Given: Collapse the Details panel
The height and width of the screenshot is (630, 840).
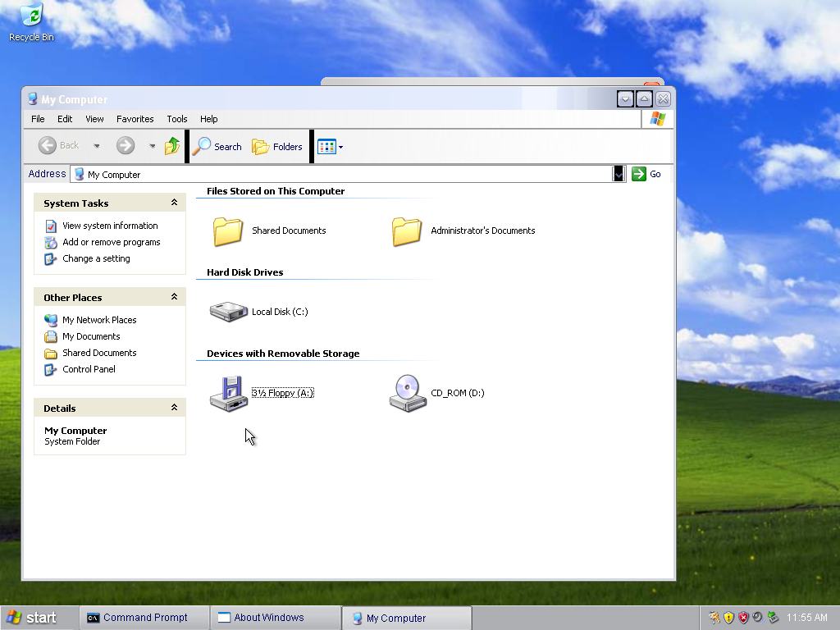Looking at the screenshot, I should (x=174, y=407).
